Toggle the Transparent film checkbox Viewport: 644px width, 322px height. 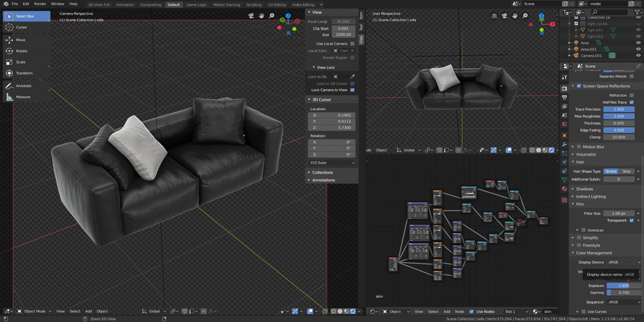632,220
